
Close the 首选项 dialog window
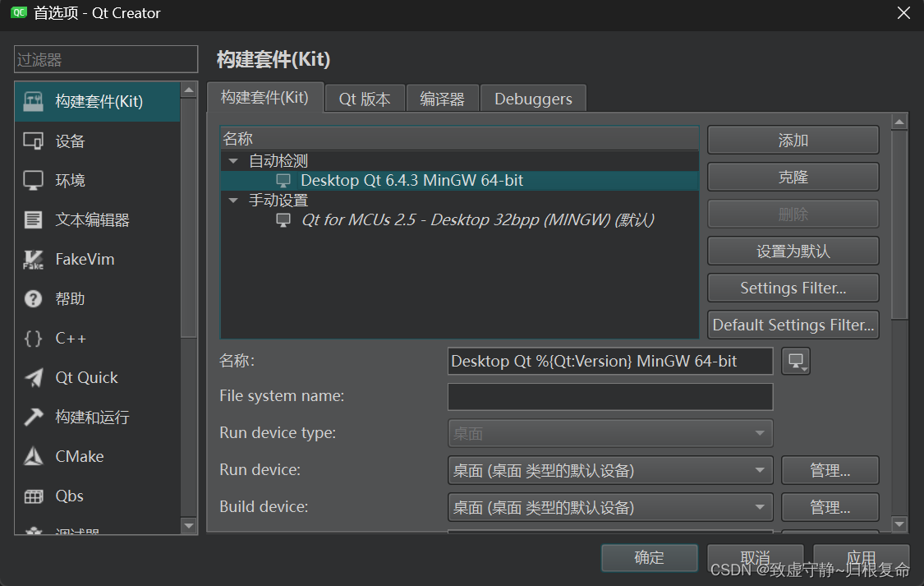pyautogui.click(x=903, y=13)
